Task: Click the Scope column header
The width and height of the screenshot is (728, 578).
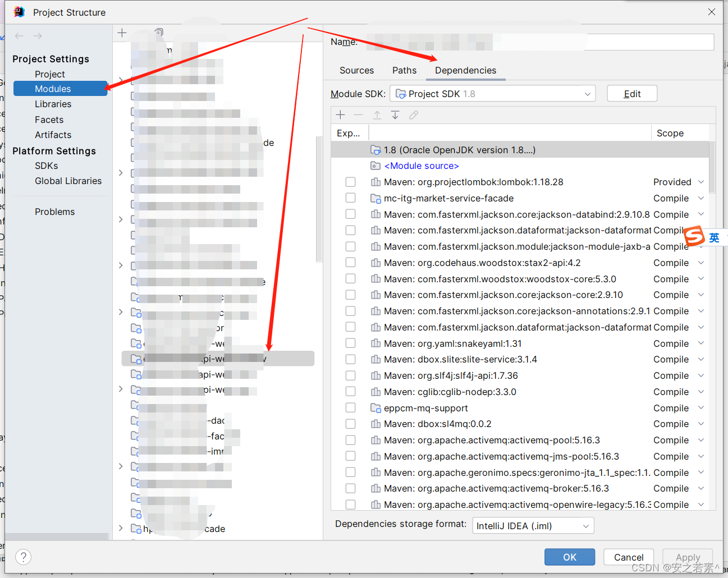Action: click(670, 133)
